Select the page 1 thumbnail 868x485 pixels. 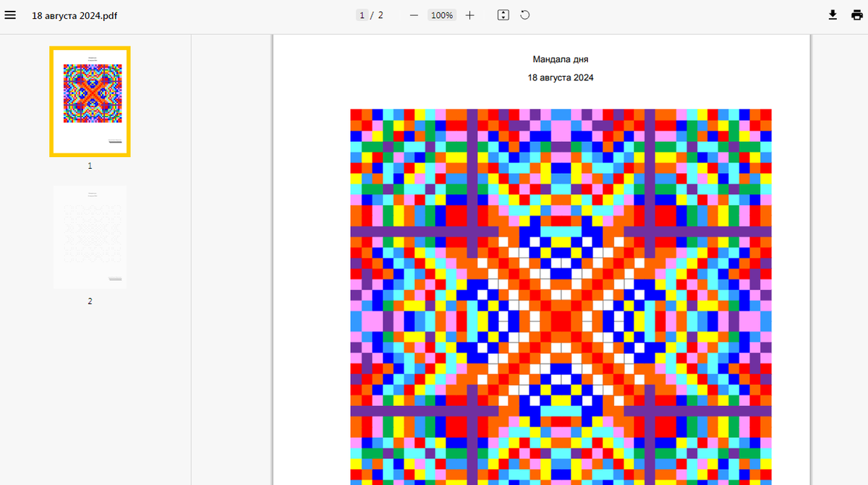point(90,101)
